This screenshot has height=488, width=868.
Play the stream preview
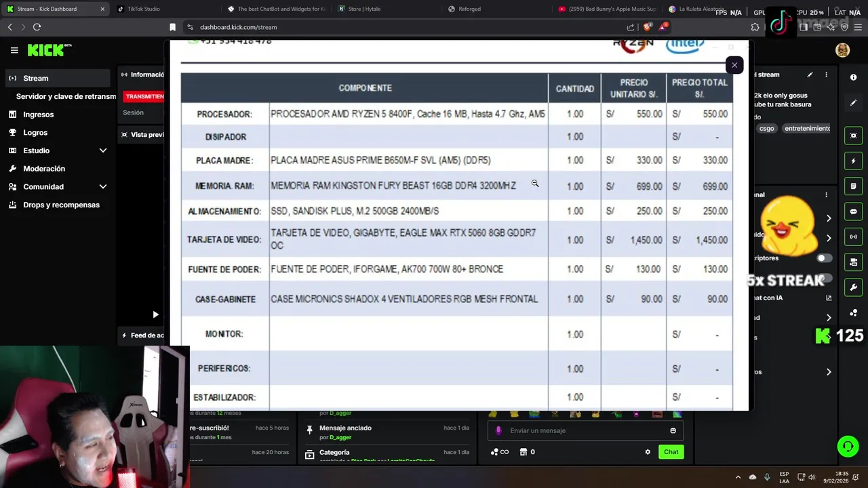(x=155, y=314)
